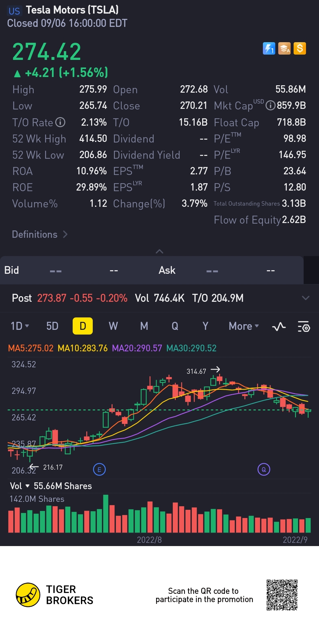Tap the +4.21 (+1.56%) change value

tap(66, 73)
